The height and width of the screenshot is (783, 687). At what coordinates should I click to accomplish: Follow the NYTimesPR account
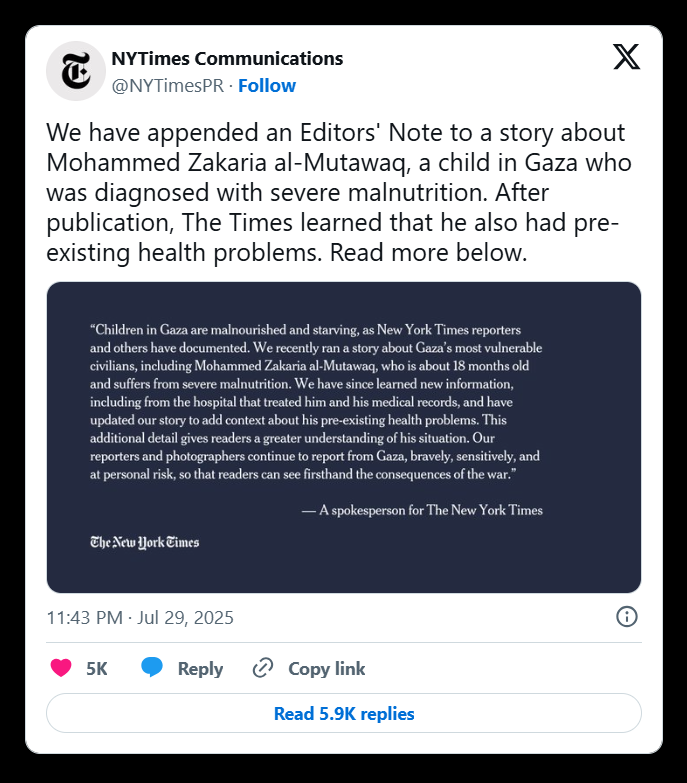tap(267, 86)
